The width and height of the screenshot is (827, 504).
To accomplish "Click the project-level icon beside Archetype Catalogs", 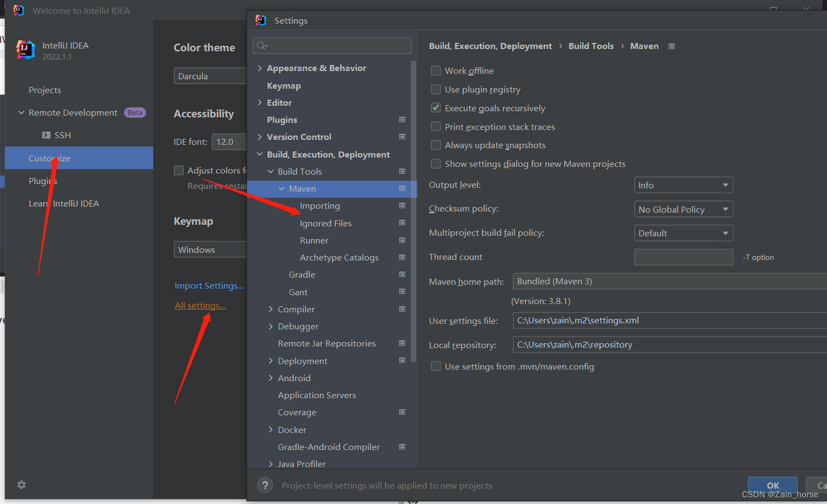I will pyautogui.click(x=402, y=257).
